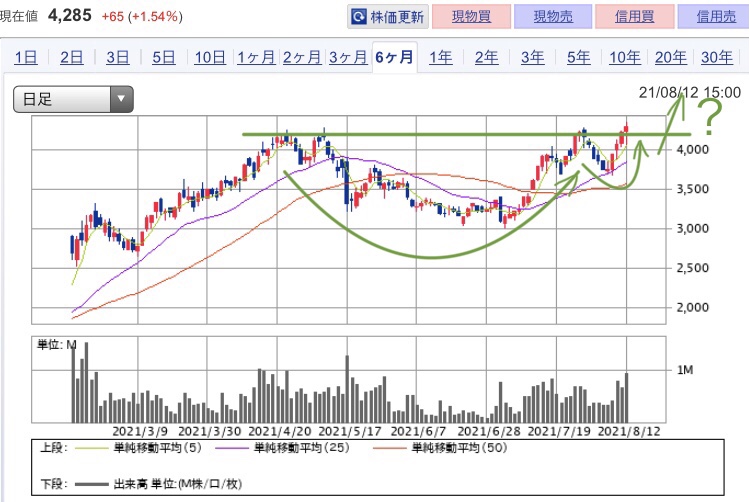Click the 現物売 button
This screenshot has width=749, height=502.
(x=553, y=17)
